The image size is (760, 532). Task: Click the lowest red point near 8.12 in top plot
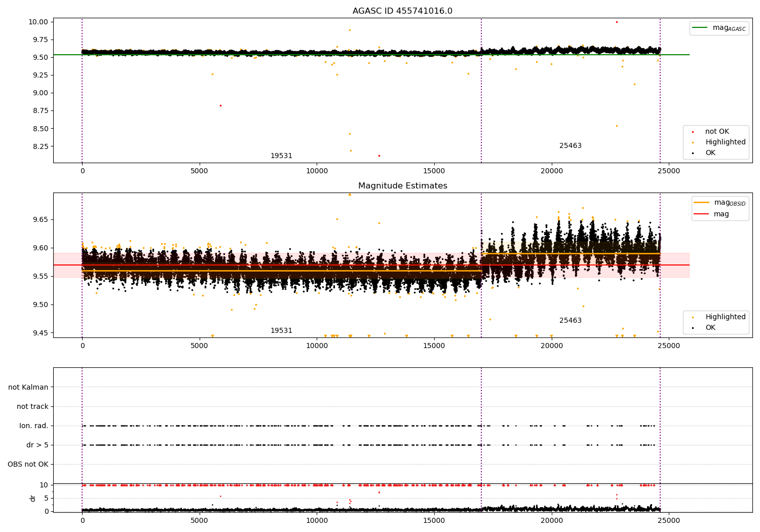coord(379,156)
